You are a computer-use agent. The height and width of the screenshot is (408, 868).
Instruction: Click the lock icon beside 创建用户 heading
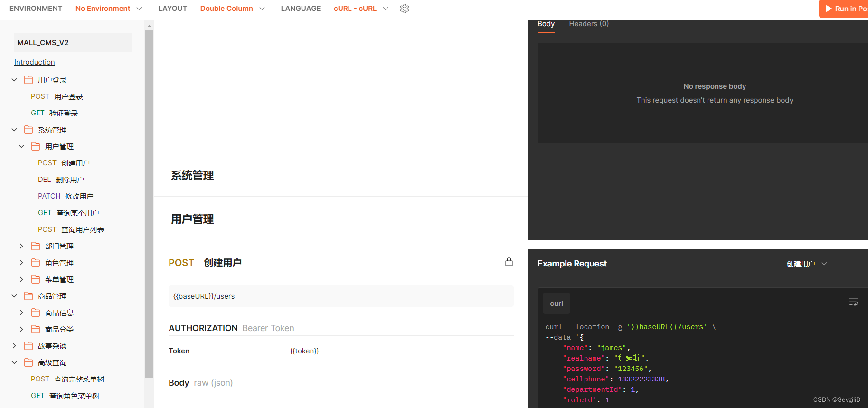(509, 262)
